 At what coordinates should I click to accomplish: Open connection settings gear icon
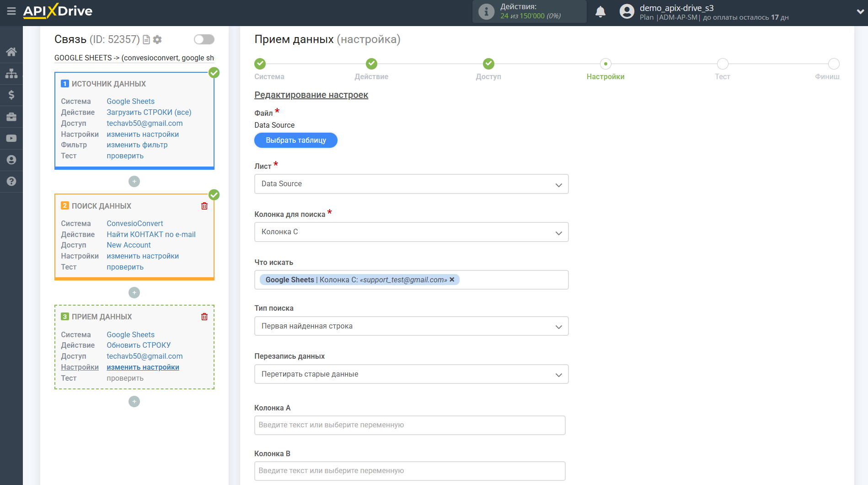point(157,40)
